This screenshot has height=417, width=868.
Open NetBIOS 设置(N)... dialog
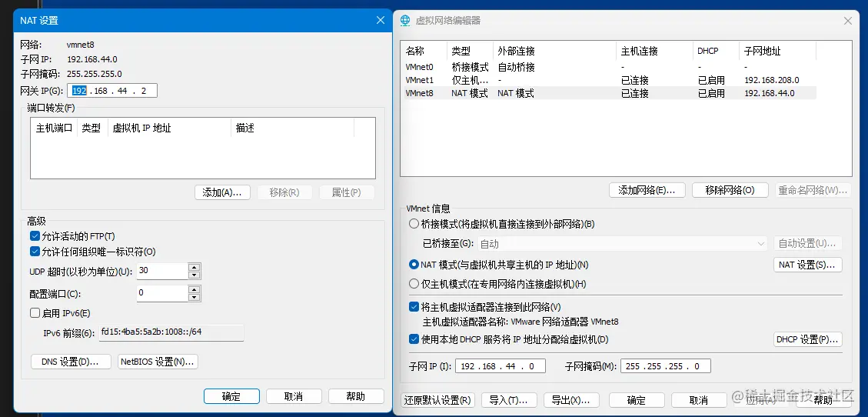point(158,362)
